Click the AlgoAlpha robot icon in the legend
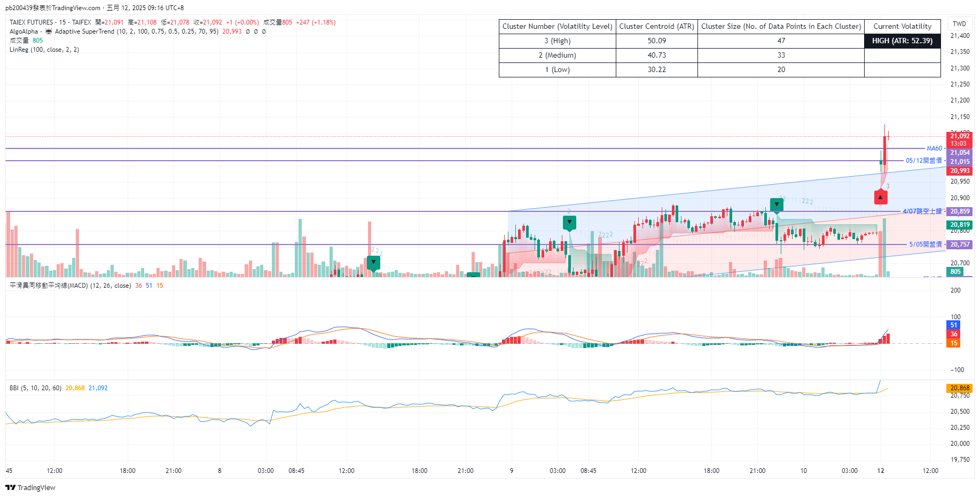This screenshot has width=980, height=497. tap(49, 31)
